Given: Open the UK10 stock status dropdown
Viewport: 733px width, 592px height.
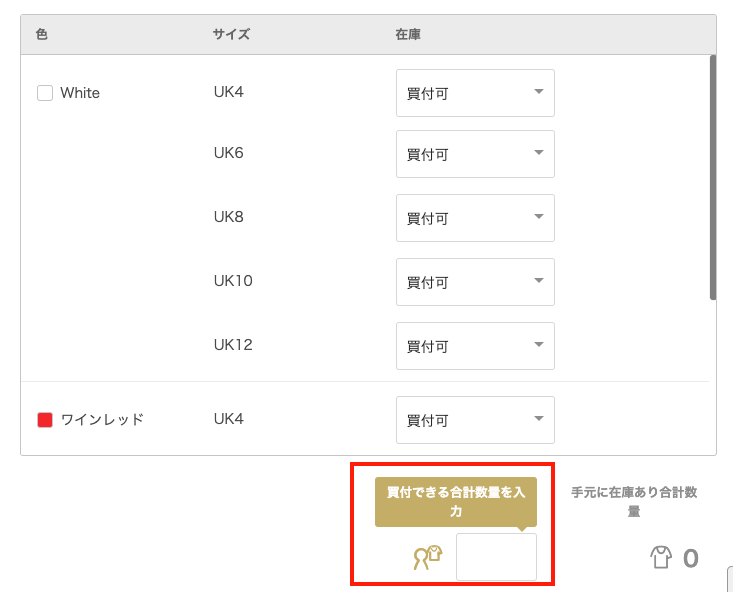Looking at the screenshot, I should point(475,282).
